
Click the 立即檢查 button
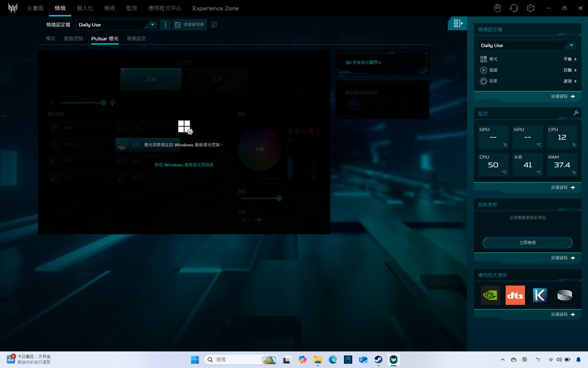527,242
